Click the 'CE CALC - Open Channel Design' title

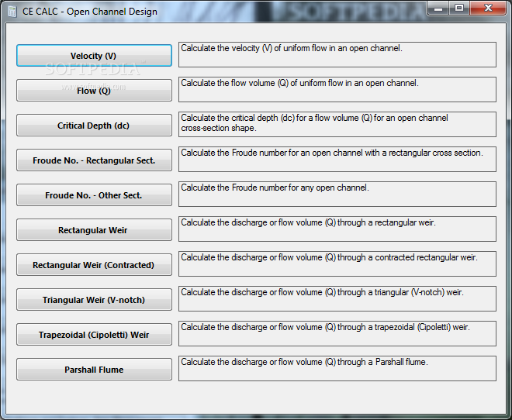click(90, 12)
